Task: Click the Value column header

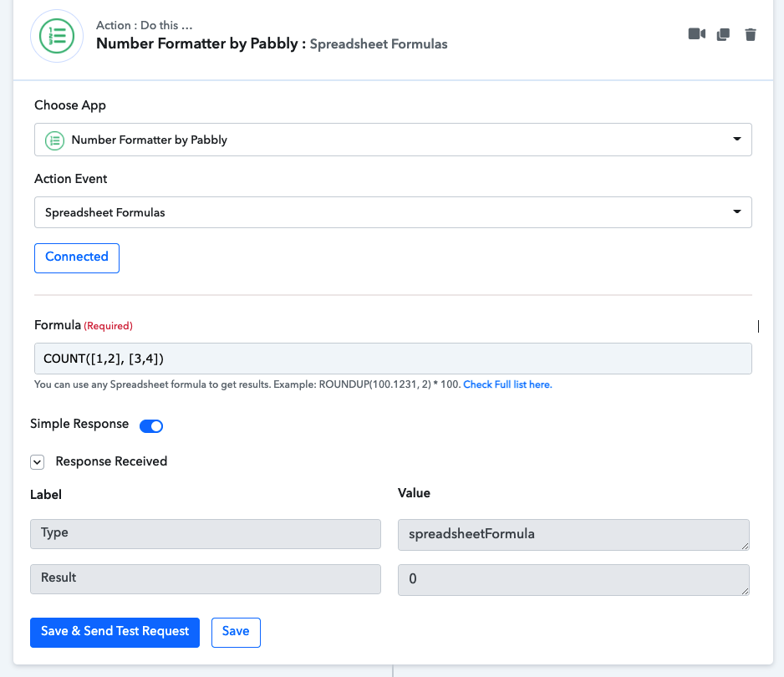Action: tap(414, 493)
